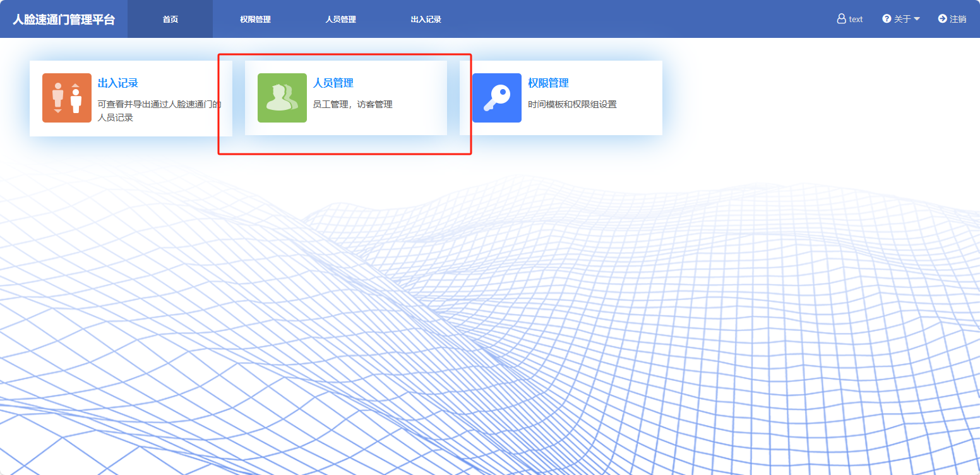Open the 出入记录 card title link
980x475 pixels.
pyautogui.click(x=118, y=83)
